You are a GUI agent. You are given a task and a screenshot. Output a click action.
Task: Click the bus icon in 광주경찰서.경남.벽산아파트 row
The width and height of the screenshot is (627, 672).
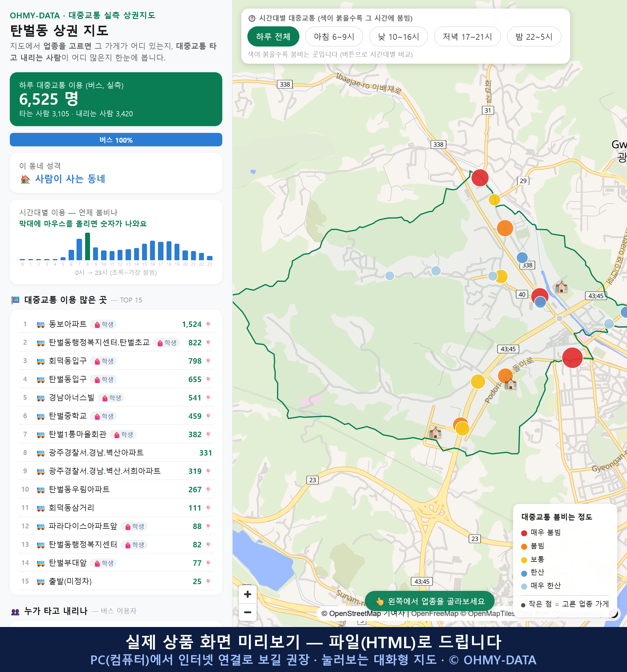click(40, 453)
